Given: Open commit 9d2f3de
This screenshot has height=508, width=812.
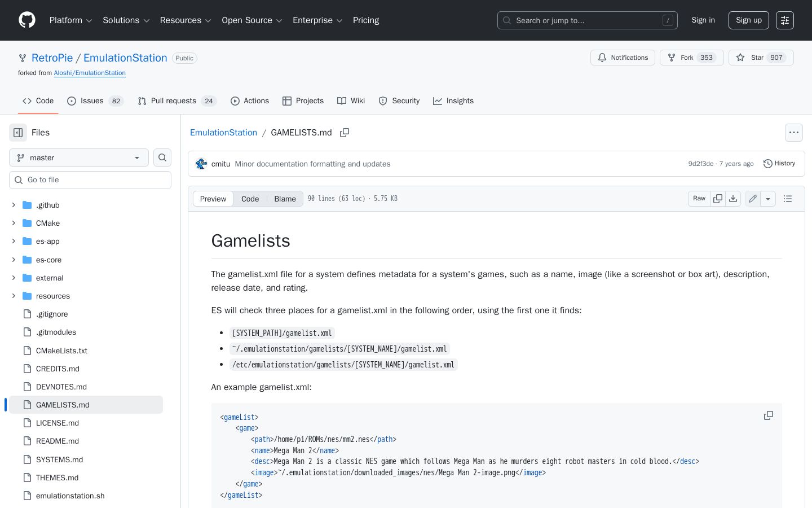Looking at the screenshot, I should (x=701, y=164).
